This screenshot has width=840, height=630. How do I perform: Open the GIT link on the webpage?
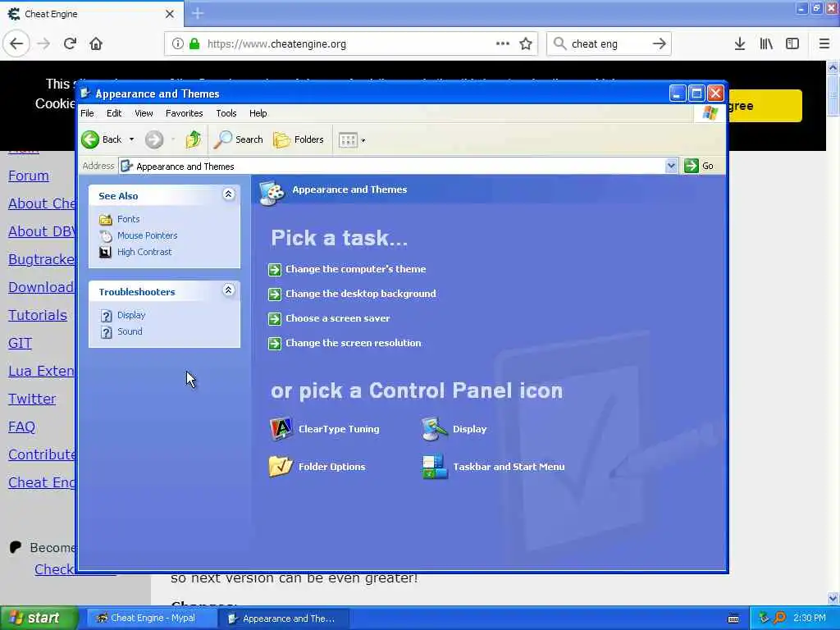(x=20, y=343)
